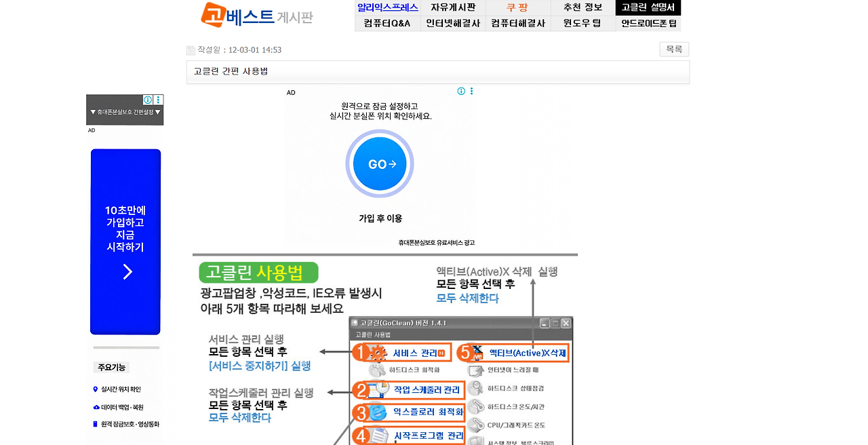
Task: Click the round blue GO button
Action: (380, 163)
